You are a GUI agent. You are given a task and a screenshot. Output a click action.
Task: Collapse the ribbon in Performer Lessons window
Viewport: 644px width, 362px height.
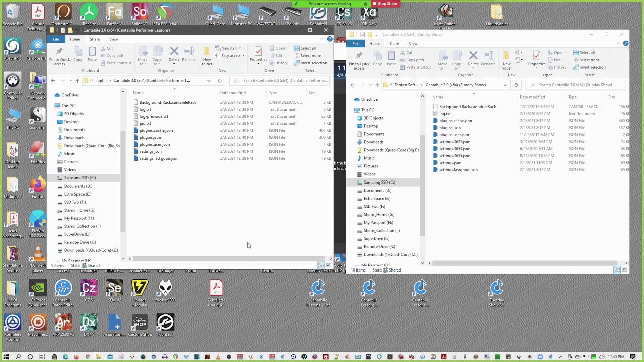(323, 39)
